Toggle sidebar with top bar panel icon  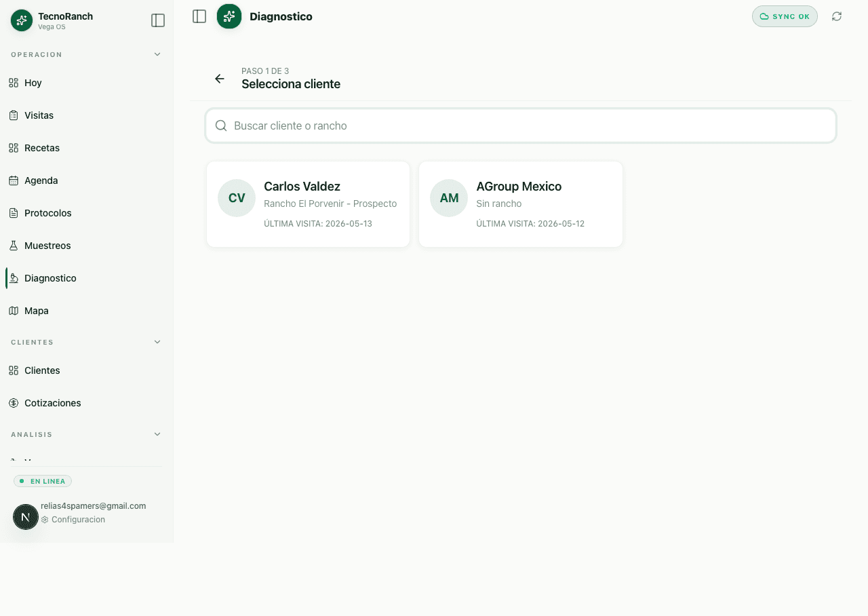pyautogui.click(x=199, y=16)
